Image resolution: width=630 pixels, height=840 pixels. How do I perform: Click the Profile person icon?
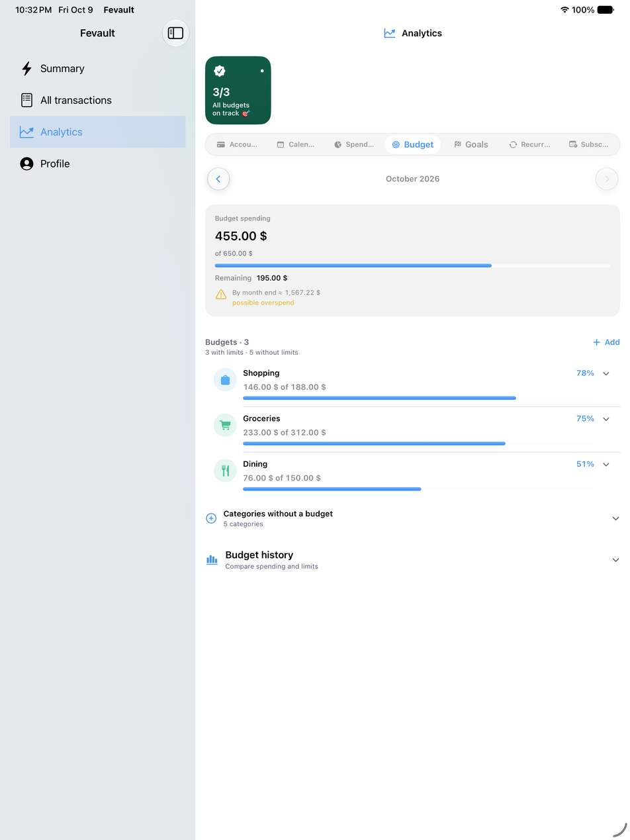(x=26, y=164)
